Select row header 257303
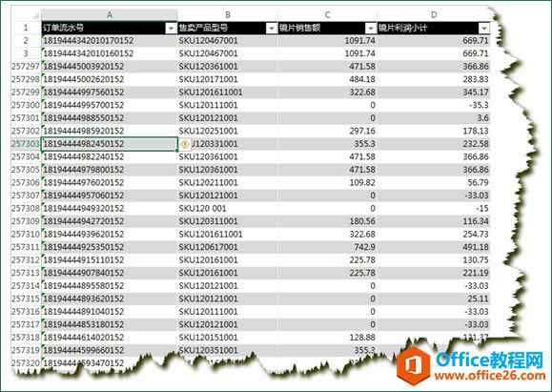The height and width of the screenshot is (392, 552). coord(26,144)
